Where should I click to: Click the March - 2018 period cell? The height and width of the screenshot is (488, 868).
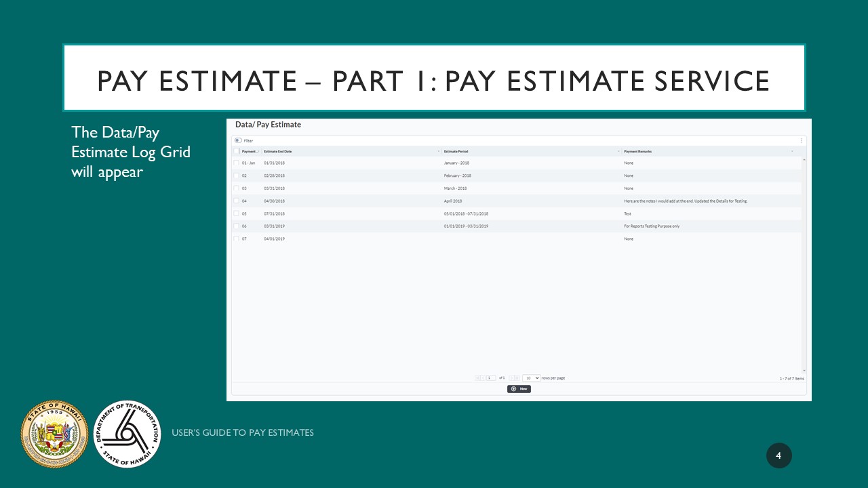tap(455, 188)
